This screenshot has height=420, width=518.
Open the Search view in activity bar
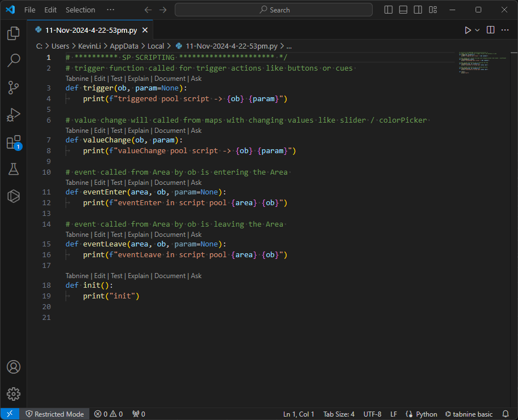click(x=14, y=60)
